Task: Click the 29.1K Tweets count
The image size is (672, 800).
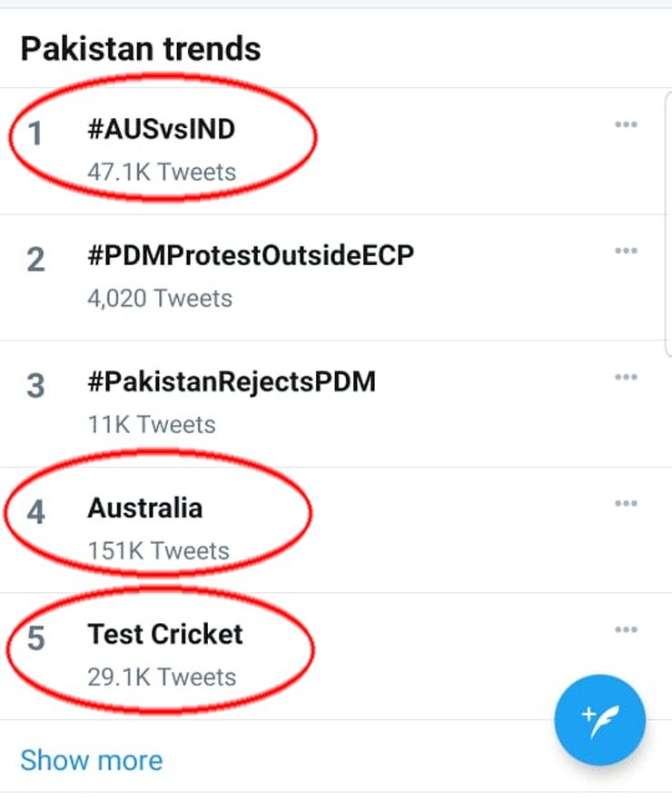Action: click(161, 677)
